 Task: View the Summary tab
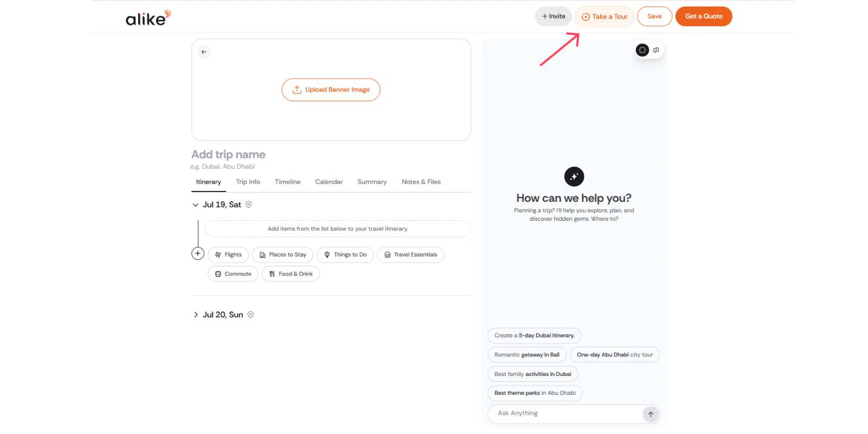372,182
